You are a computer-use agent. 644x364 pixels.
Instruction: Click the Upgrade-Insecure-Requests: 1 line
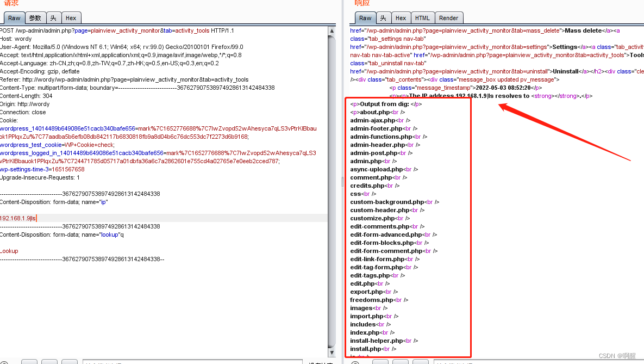(x=40, y=178)
